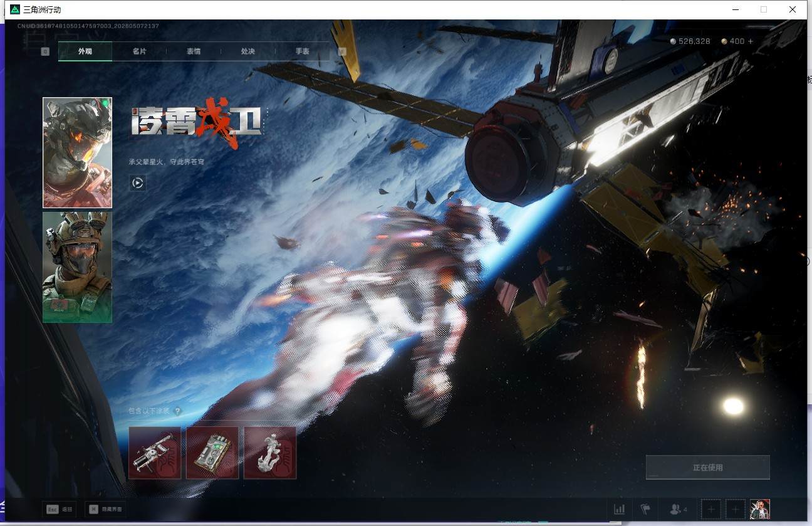Open the 名片 tab
The height and width of the screenshot is (526, 812).
[139, 51]
